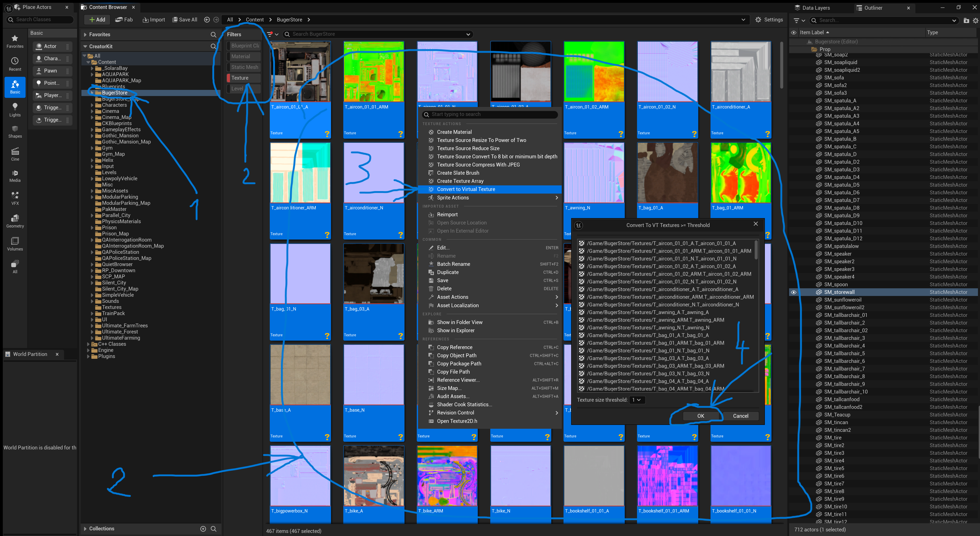Screen dimensions: 980x536
Task: Open the Shapes category in Place Actors
Action: point(15,132)
